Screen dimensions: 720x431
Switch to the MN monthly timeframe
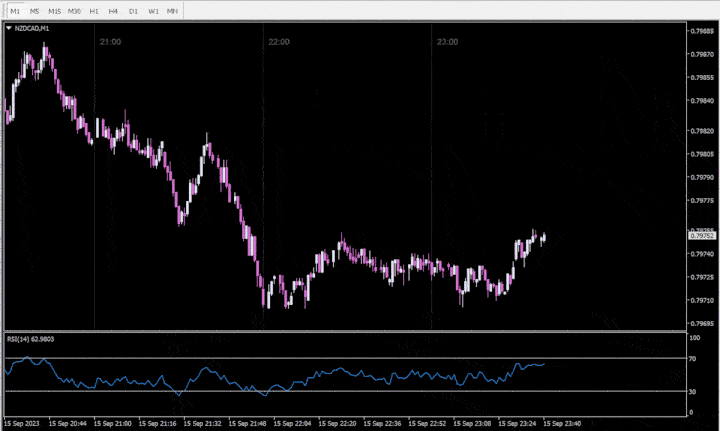point(172,10)
